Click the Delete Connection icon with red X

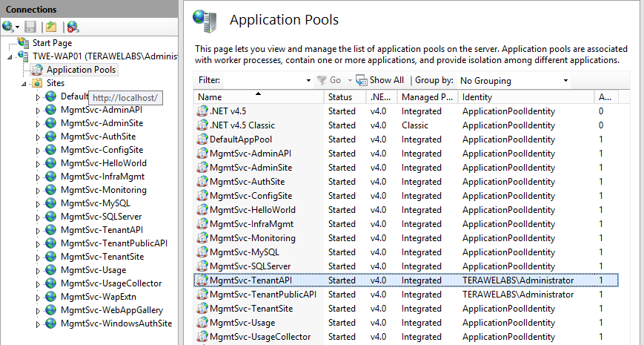click(x=73, y=27)
